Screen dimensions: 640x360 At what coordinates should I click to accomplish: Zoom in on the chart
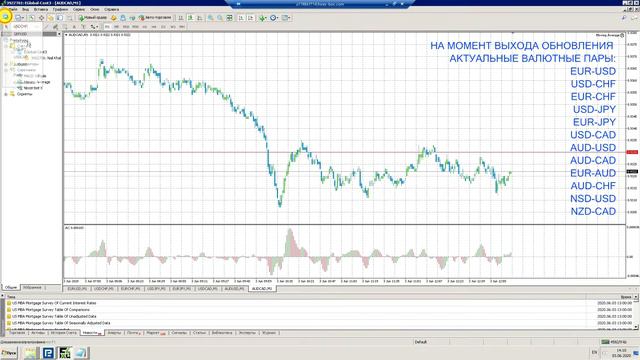[211, 18]
